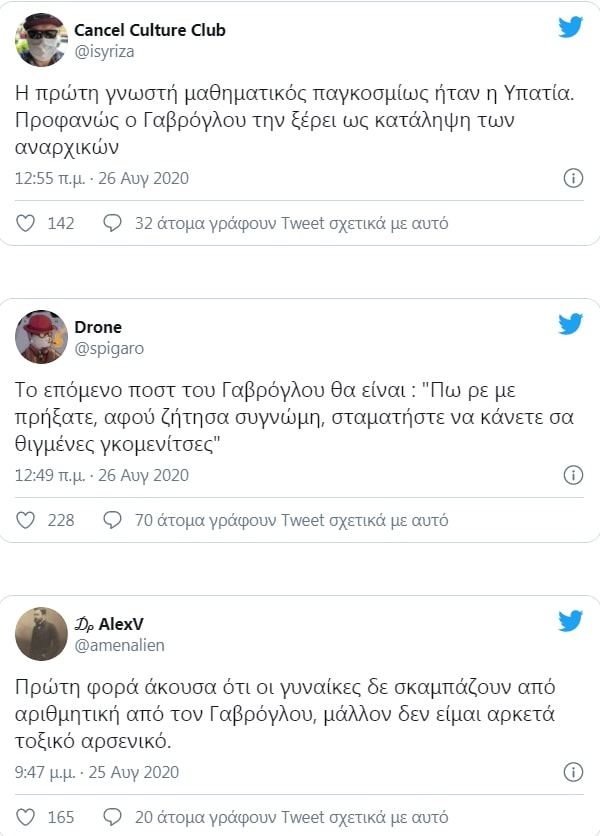Like AlexV's tweet using the heart icon
The width and height of the screenshot is (600, 836).
click(x=27, y=817)
